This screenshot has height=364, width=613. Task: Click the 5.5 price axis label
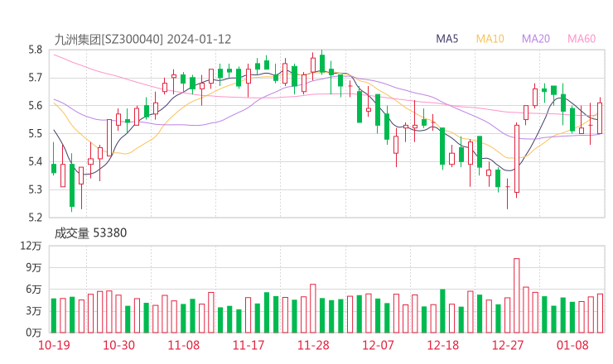click(x=35, y=133)
